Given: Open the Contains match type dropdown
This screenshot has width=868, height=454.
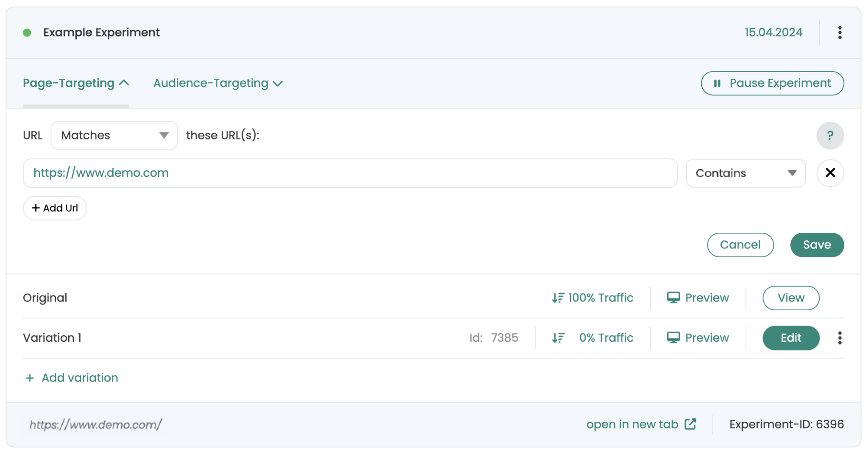Looking at the screenshot, I should click(745, 173).
